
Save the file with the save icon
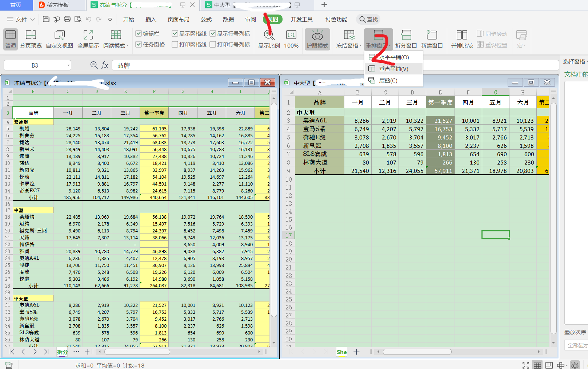coord(46,19)
